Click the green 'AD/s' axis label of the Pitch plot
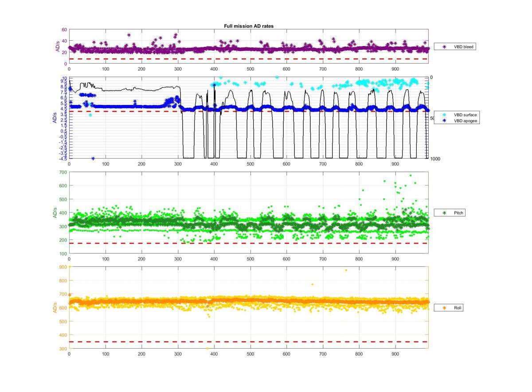Screen dimensions: 532x392 click(55, 213)
